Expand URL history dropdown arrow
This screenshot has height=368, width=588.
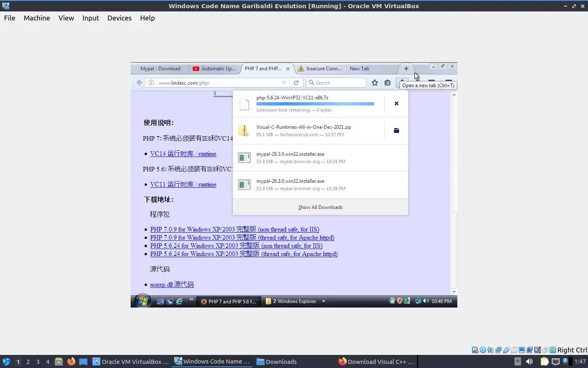[x=284, y=83]
